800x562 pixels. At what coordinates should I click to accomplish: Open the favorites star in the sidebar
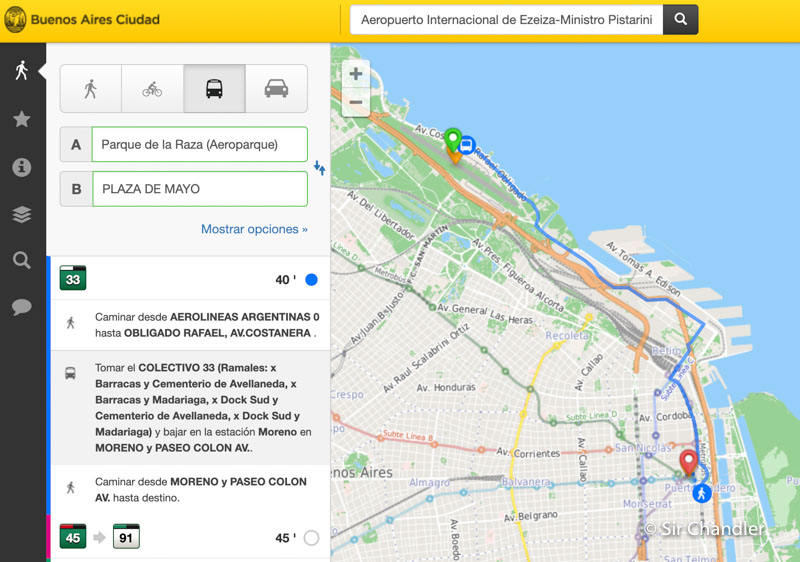[21, 119]
